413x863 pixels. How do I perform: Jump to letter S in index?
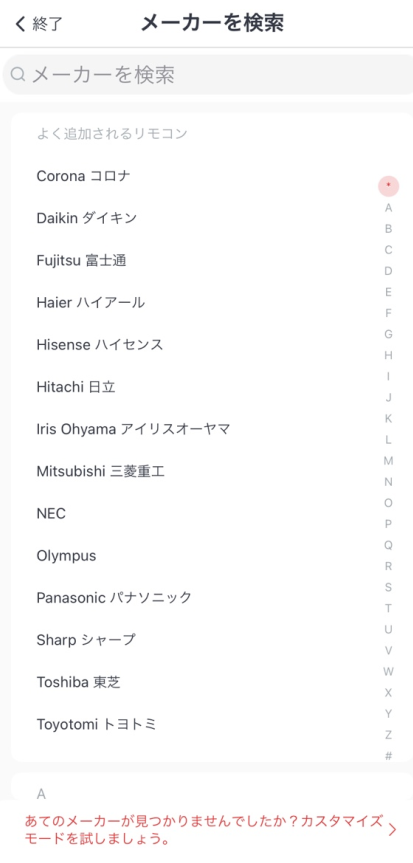point(389,587)
